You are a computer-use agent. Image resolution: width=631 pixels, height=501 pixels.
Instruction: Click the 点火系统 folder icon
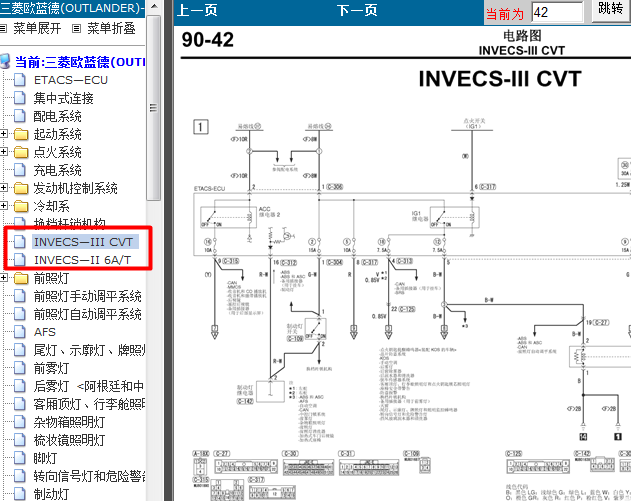(21, 152)
